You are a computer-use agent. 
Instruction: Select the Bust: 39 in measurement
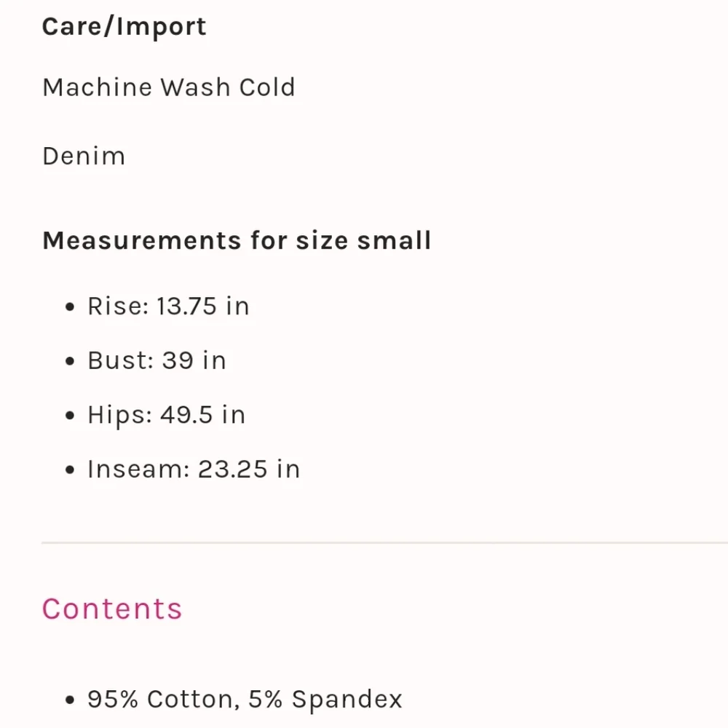157,361
